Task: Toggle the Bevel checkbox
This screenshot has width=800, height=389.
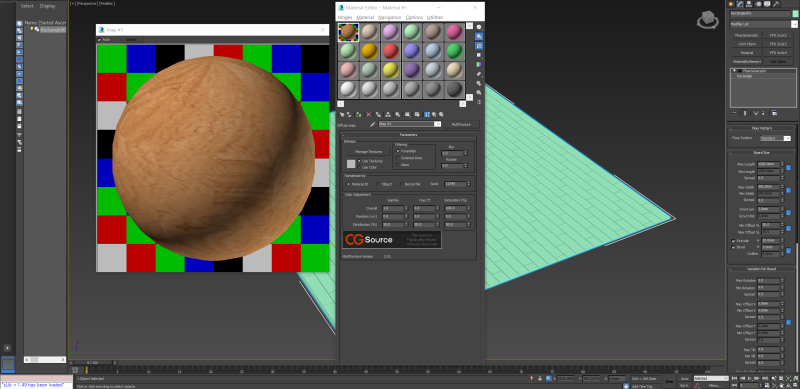Action: point(734,247)
